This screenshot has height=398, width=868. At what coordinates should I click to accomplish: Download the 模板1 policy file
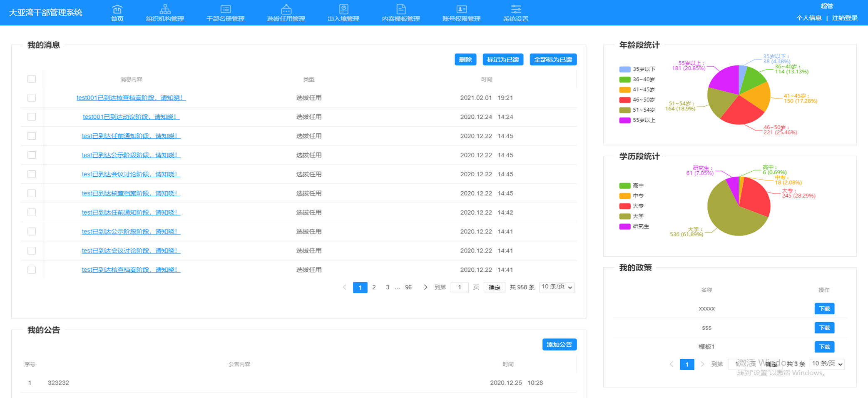click(824, 347)
